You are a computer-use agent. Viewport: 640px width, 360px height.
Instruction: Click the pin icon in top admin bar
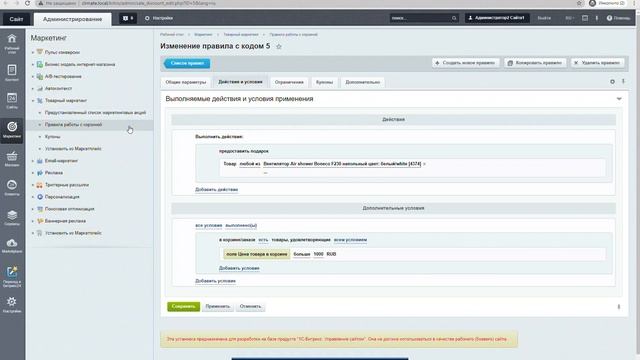click(597, 18)
